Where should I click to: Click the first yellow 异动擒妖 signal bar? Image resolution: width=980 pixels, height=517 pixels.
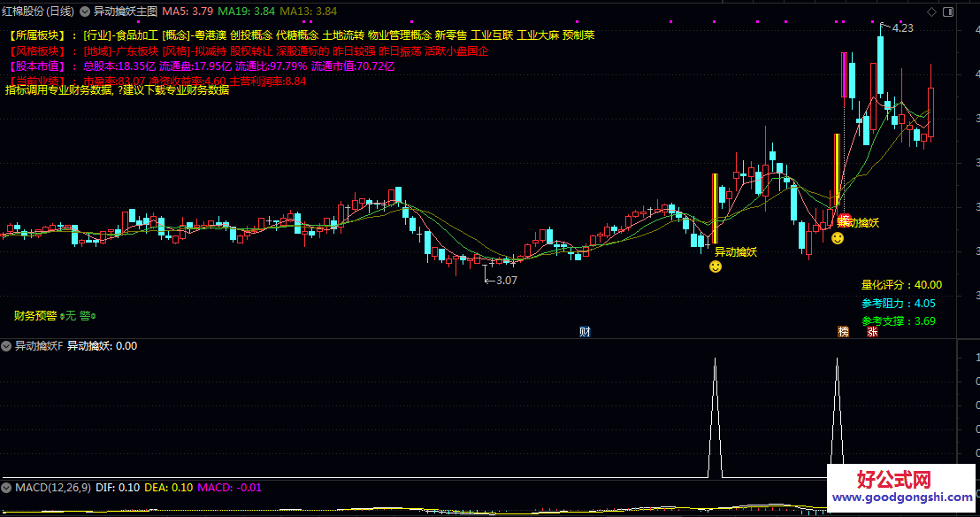pyautogui.click(x=715, y=208)
